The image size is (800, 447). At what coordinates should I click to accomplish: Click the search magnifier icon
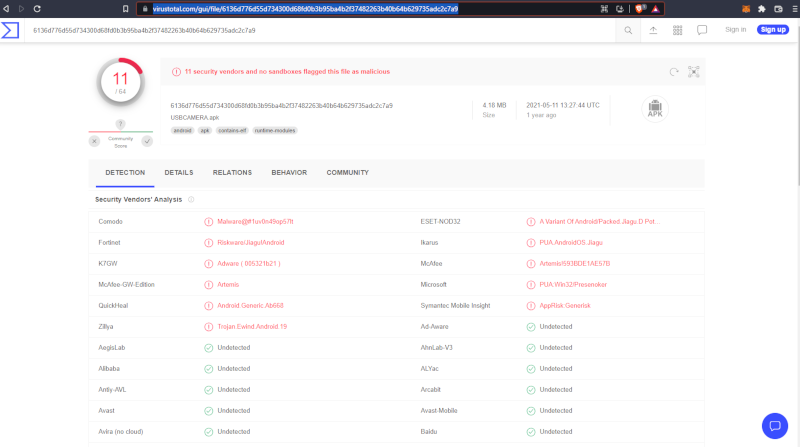[628, 30]
